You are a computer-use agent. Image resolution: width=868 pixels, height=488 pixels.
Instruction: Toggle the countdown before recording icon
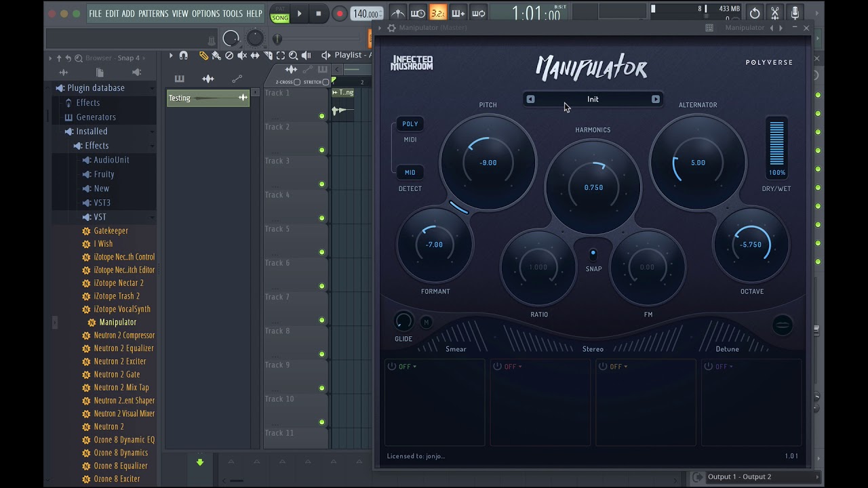(438, 13)
